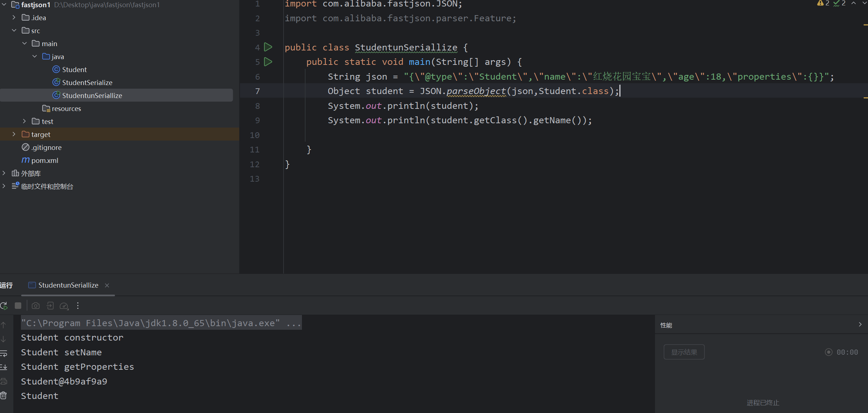Toggle soft-wrap in console output
This screenshot has height=413, width=868.
click(4, 353)
